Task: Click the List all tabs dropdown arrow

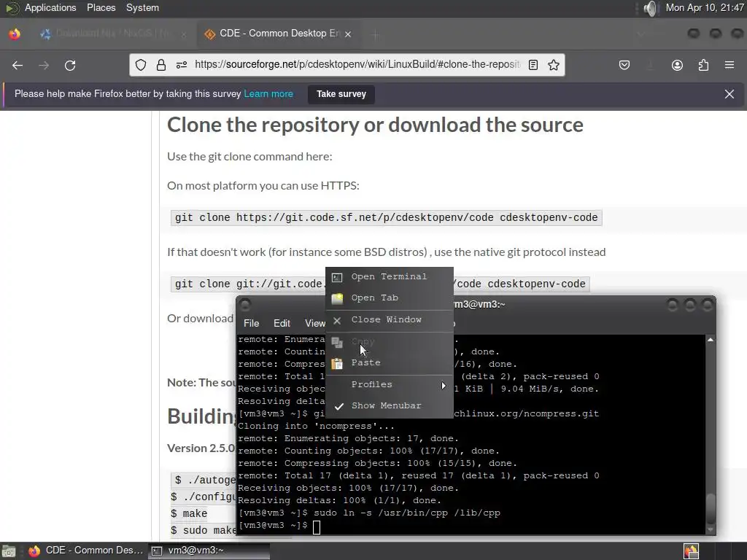Action: click(640, 34)
